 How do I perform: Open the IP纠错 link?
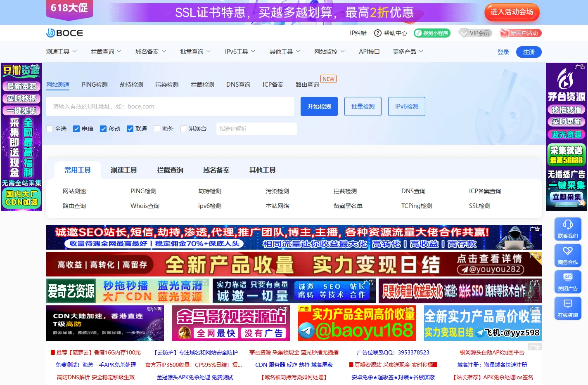[x=358, y=33]
